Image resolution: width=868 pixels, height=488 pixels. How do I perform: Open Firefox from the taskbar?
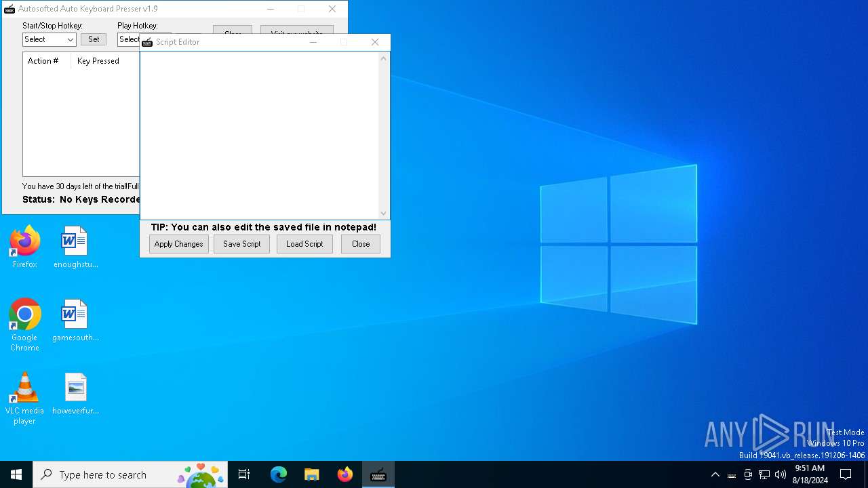[345, 474]
